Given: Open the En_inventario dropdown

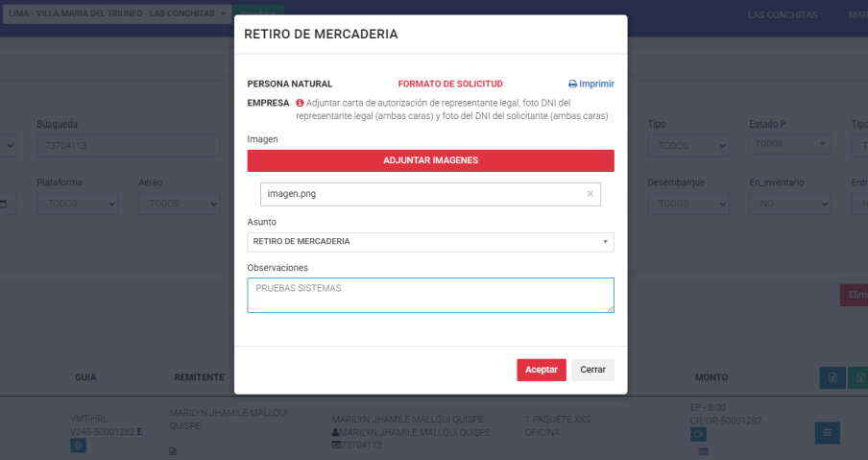Looking at the screenshot, I should [789, 204].
